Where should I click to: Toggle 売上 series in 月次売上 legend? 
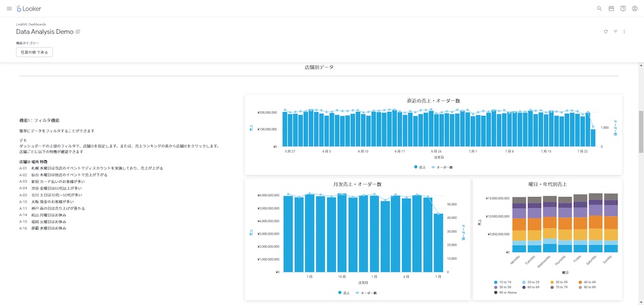[x=343, y=293]
